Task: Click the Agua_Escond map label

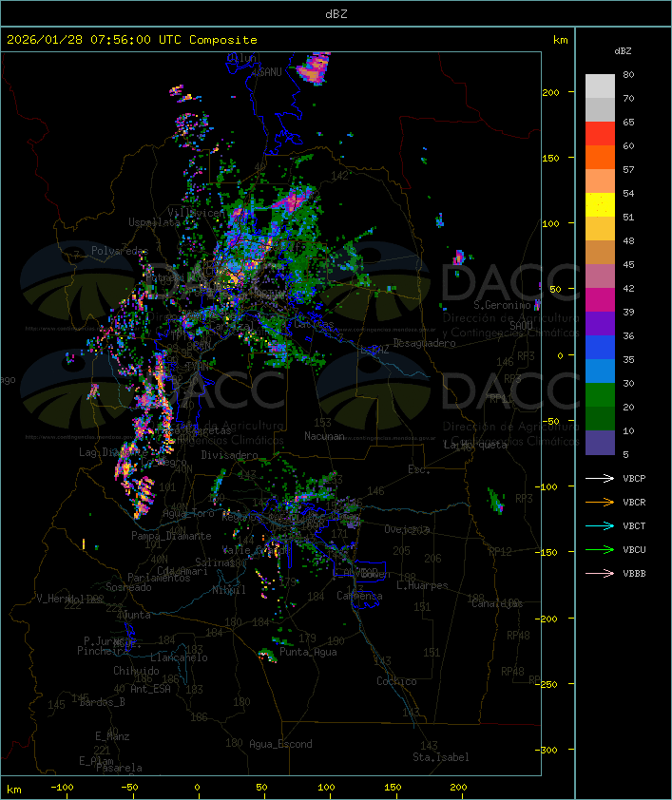Action: (x=280, y=744)
